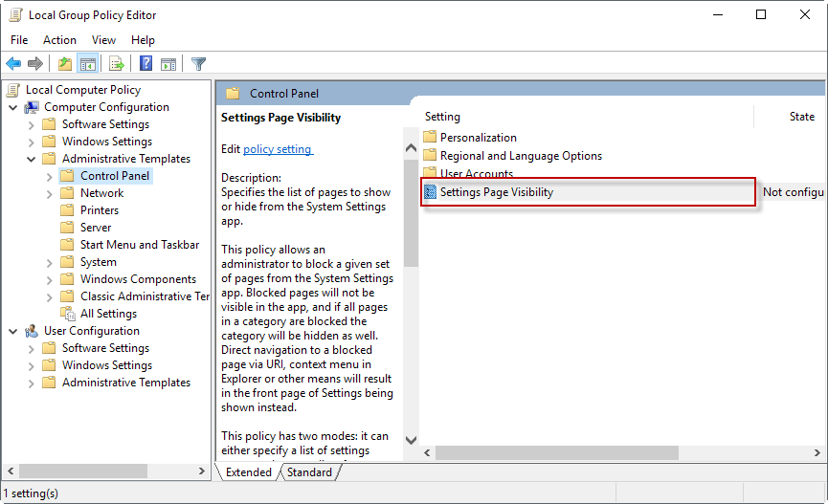This screenshot has width=828, height=504.
Task: Expand the System tree node
Action: 49,263
